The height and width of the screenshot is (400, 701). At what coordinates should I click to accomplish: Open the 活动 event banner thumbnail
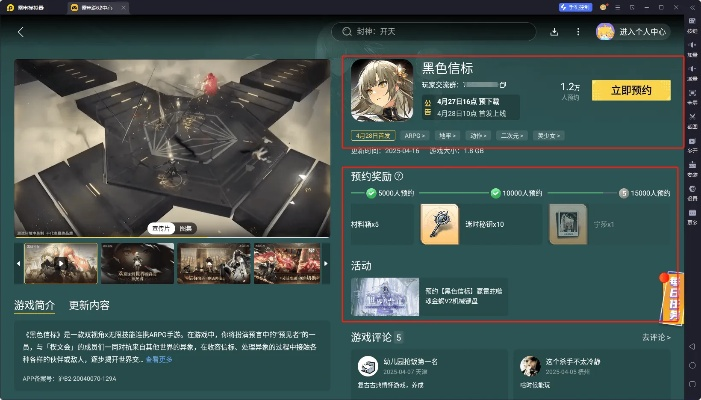(385, 297)
